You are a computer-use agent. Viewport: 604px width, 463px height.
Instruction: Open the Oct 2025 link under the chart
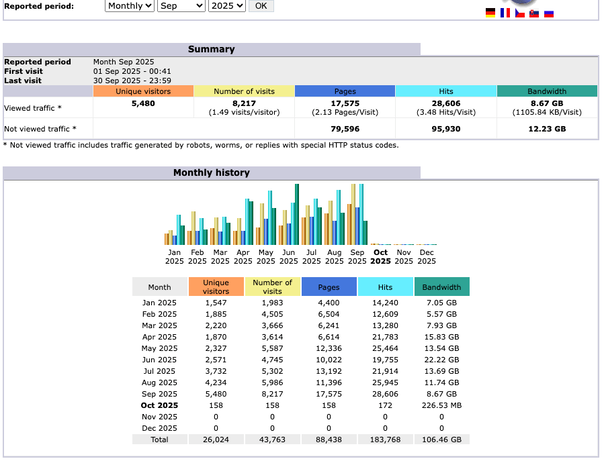point(380,257)
